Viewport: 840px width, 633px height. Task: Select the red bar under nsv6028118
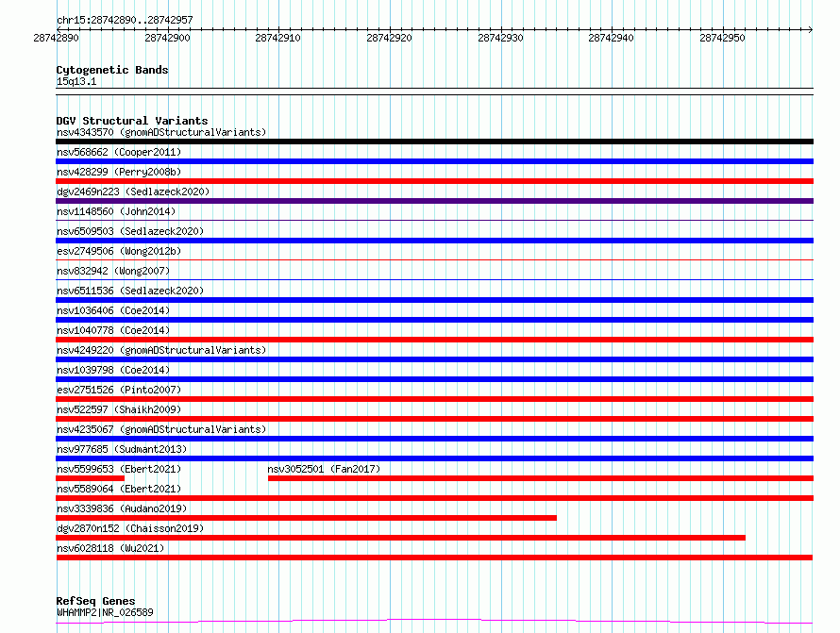point(434,558)
